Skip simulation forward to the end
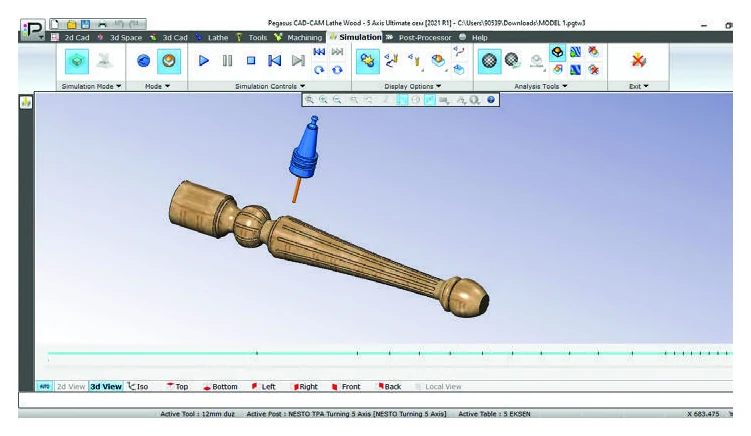Image resolution: width=751 pixels, height=436 pixels. (x=337, y=52)
